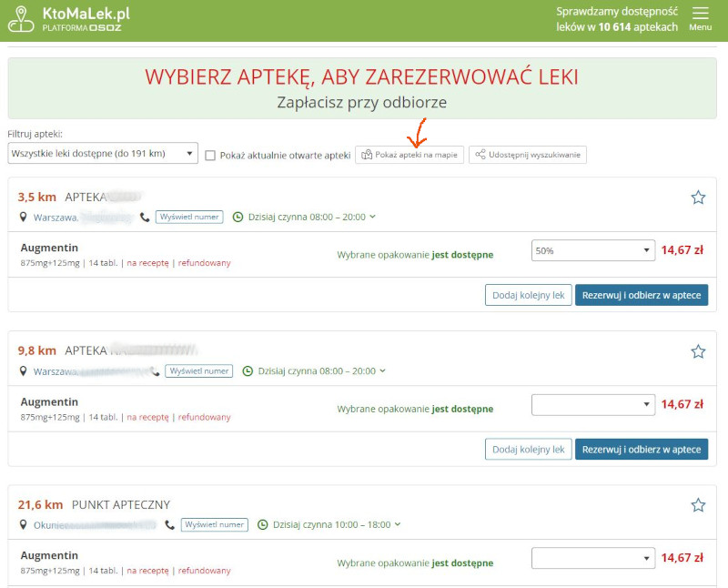Click 'Rezerwuj i odbierz w aptece' for first pharmacy

[x=641, y=295]
